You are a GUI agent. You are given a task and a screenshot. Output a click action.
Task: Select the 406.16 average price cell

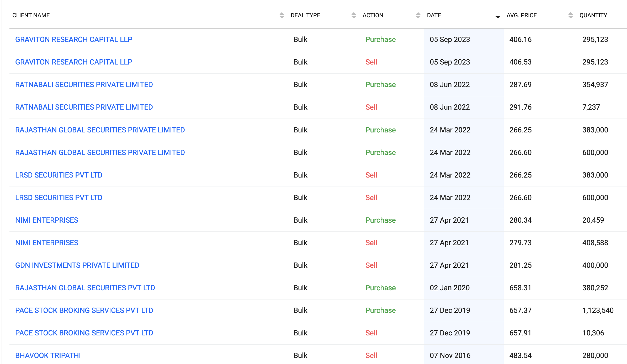tap(520, 40)
